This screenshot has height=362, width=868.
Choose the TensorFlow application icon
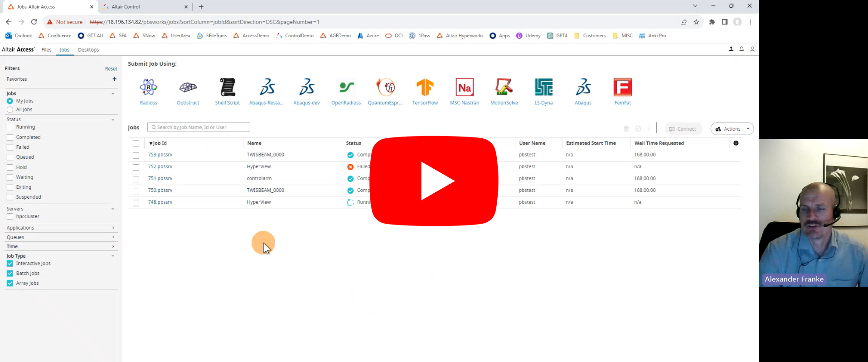tap(425, 88)
